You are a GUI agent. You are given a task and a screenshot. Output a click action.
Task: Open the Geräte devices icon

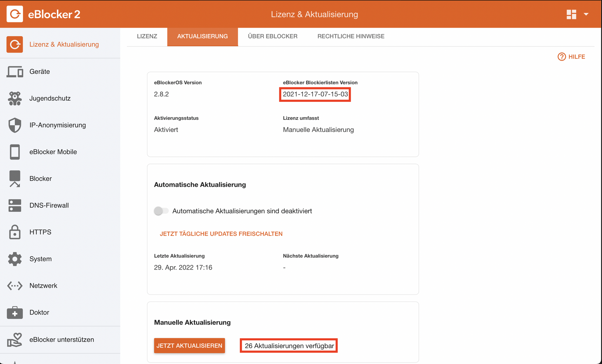(15, 72)
